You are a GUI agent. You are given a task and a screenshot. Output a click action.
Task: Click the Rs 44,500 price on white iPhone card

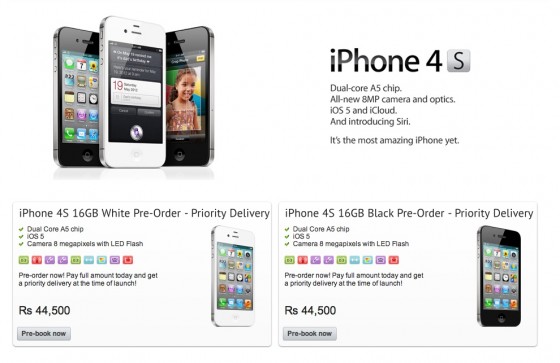[x=44, y=310]
